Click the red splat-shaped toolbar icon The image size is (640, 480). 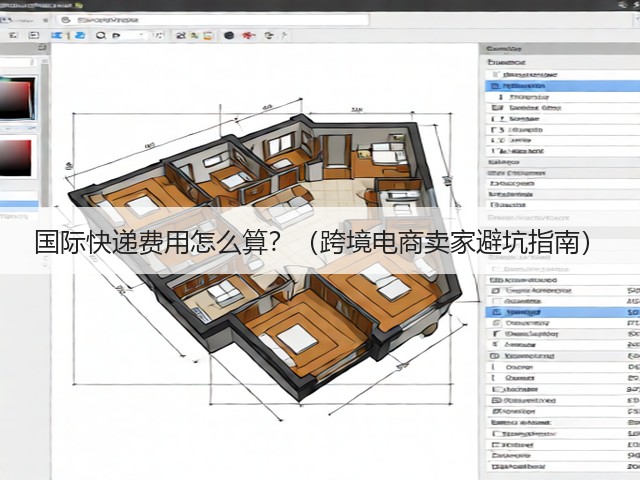pos(248,36)
